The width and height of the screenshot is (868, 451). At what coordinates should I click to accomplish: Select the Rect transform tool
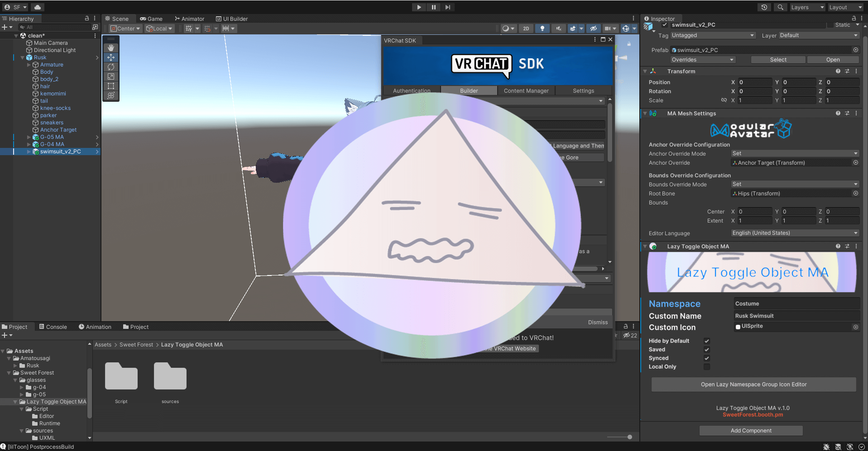pos(111,86)
